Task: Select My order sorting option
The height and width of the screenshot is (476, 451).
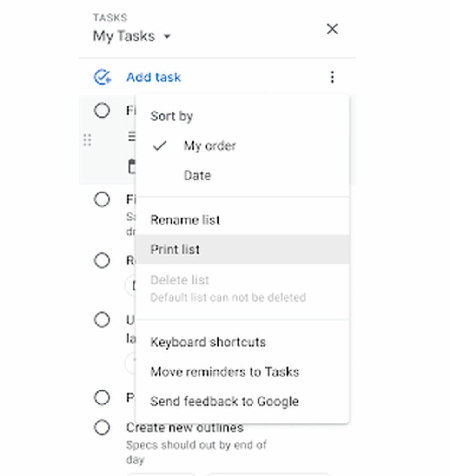Action: [x=209, y=145]
